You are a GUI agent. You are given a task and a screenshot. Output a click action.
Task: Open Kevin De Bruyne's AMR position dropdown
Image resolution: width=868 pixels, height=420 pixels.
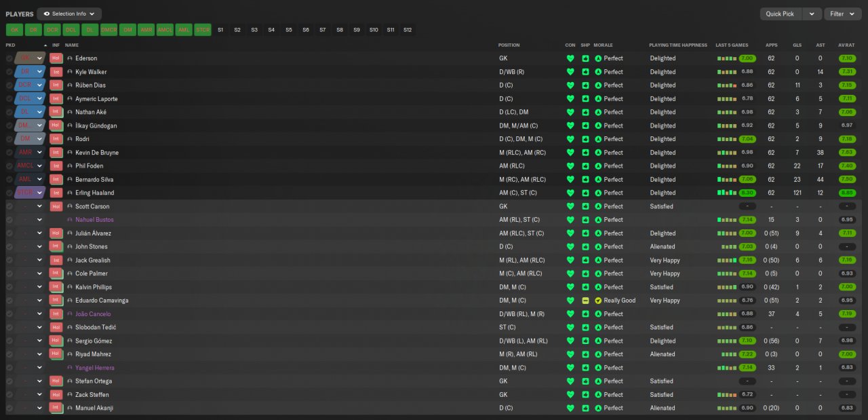(39, 153)
